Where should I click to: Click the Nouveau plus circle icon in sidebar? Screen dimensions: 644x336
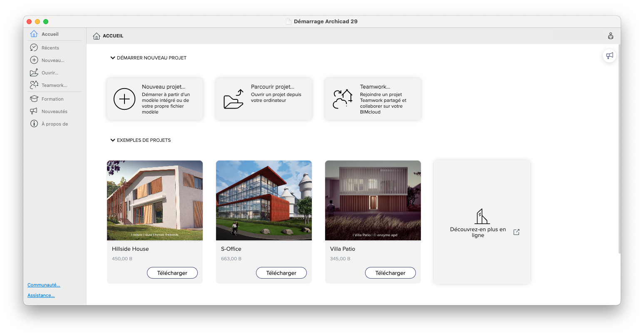pos(34,60)
